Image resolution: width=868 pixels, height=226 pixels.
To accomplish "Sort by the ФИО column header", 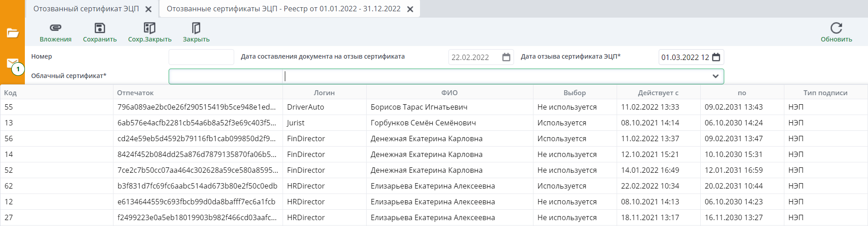I will pyautogui.click(x=449, y=93).
